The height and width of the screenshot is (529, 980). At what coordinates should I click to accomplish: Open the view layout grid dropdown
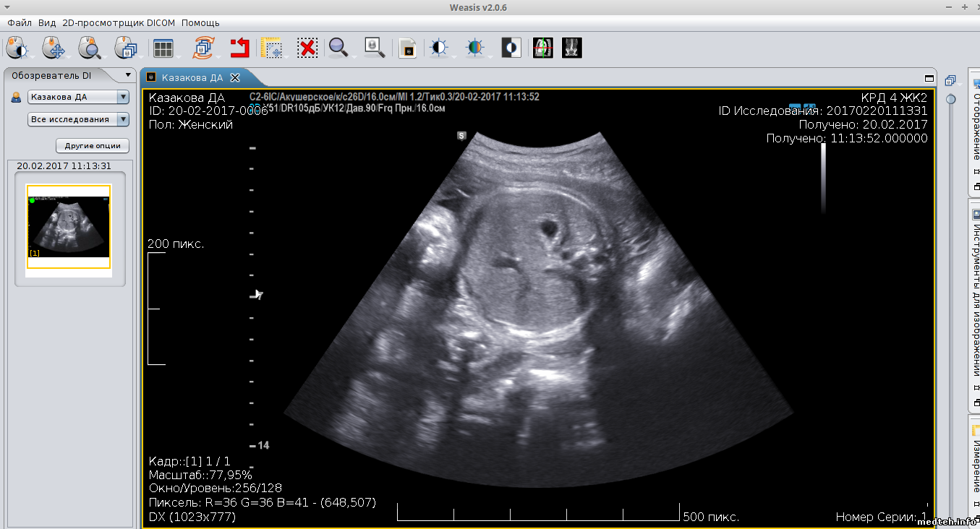tap(163, 48)
